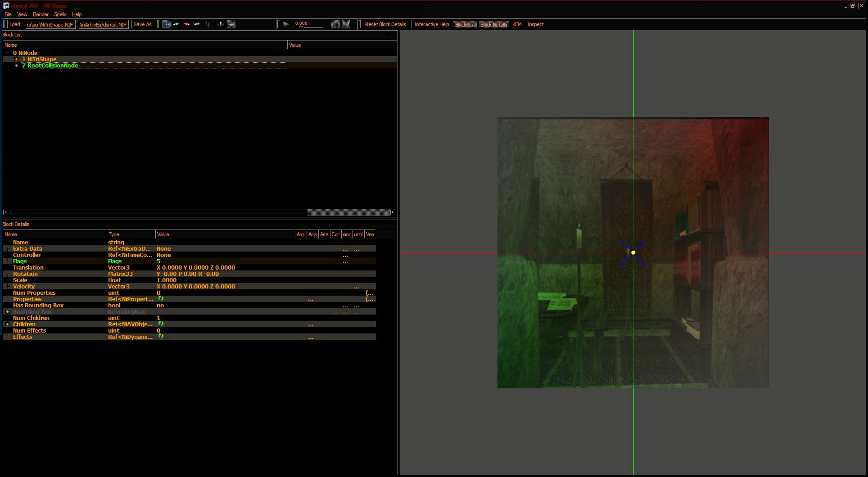The image size is (868, 477).
Task: Click the blue eye front view icon
Action: click(x=166, y=24)
